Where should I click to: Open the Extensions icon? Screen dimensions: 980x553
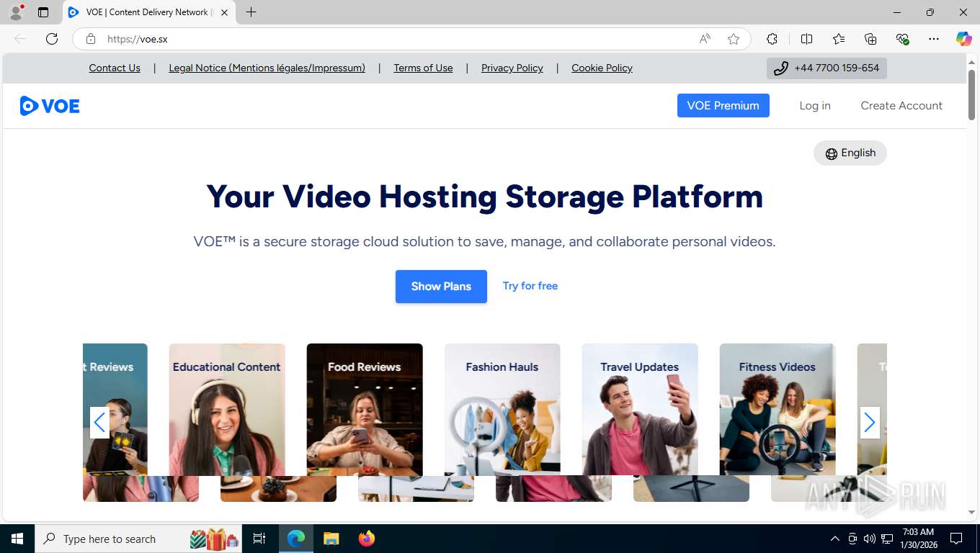click(772, 39)
